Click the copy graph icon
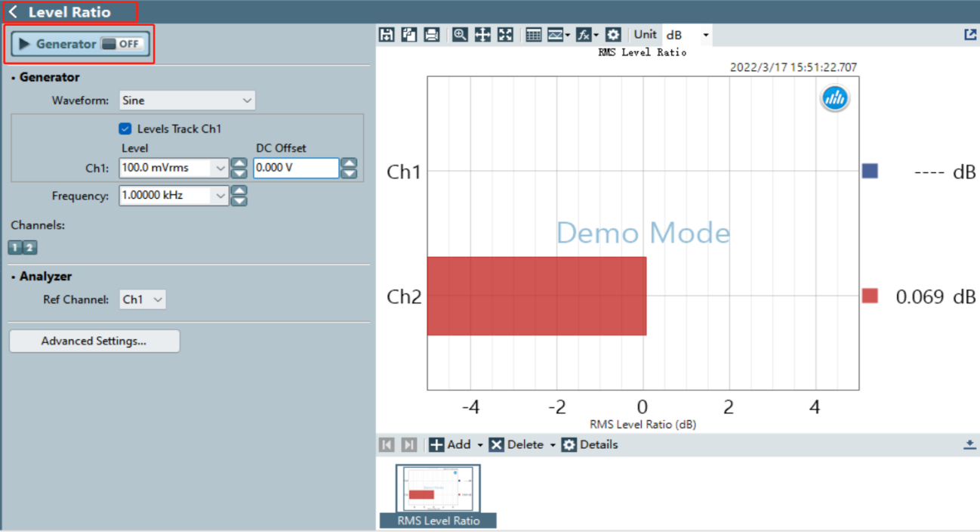The width and height of the screenshot is (980, 532). tap(409, 35)
